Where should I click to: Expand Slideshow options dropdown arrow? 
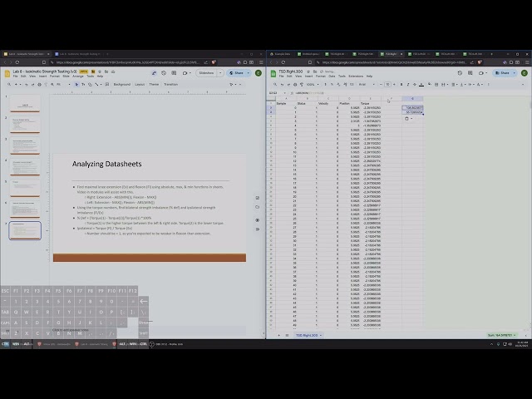pos(220,73)
